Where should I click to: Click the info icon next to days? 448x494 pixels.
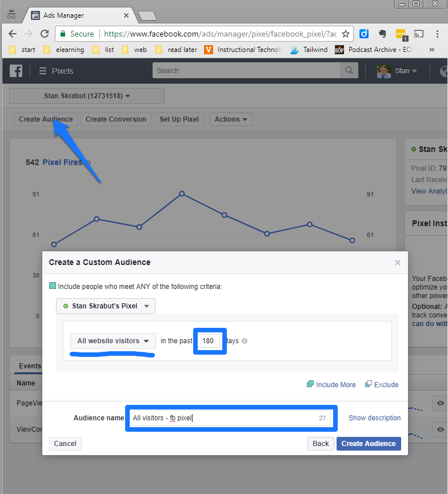(x=245, y=342)
